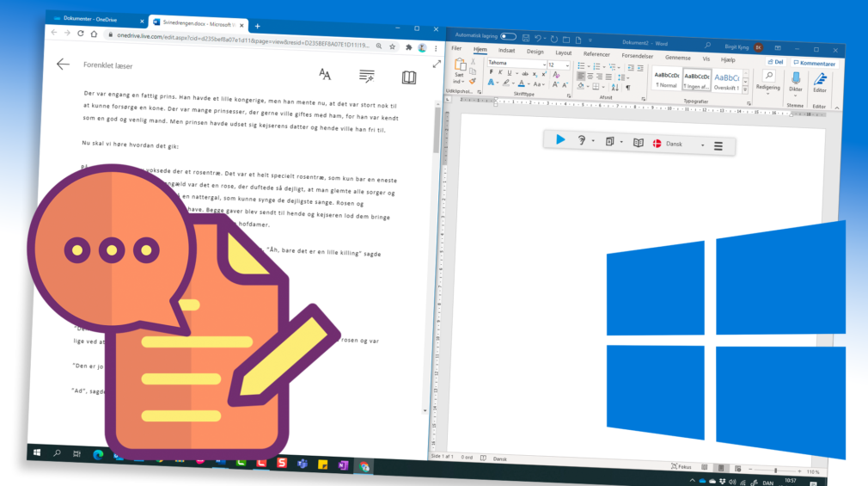Show paragraph marks with pilcrow icon
This screenshot has height=486, width=868.
(627, 88)
